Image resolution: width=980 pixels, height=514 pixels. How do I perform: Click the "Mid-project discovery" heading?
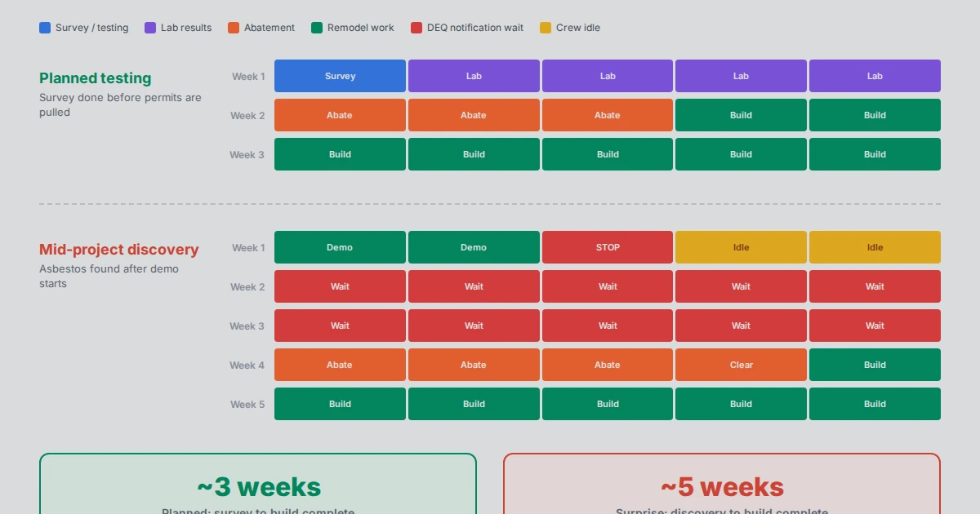119,250
